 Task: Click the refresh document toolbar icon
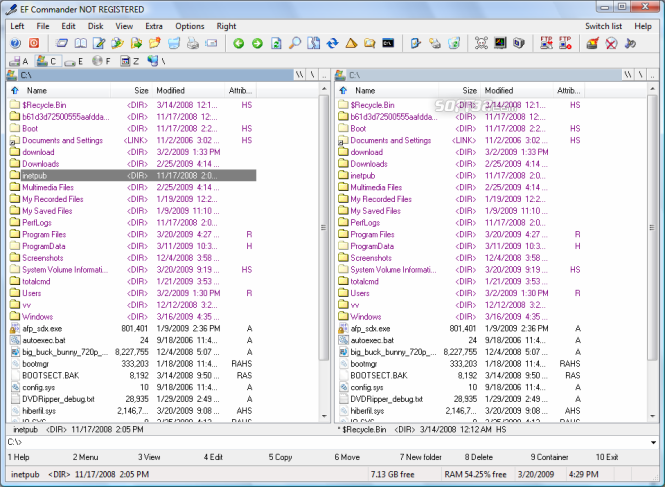pyautogui.click(x=276, y=43)
